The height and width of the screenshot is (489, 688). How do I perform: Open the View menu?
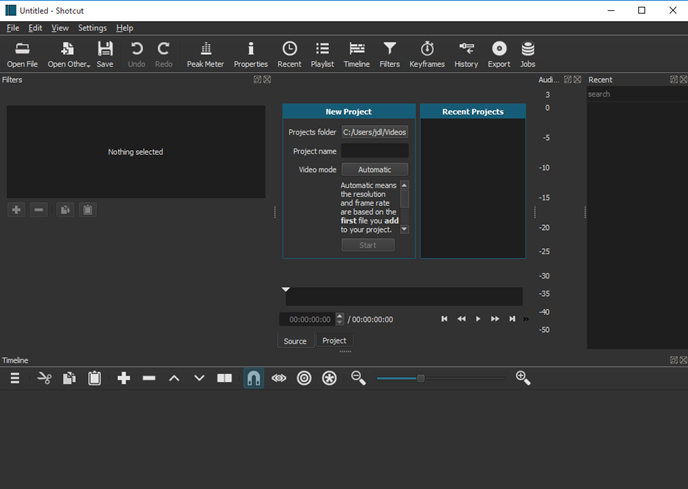tap(60, 28)
